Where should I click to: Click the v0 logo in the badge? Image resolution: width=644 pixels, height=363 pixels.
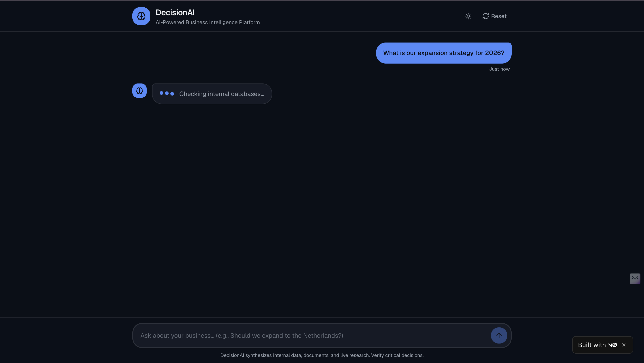pyautogui.click(x=612, y=345)
